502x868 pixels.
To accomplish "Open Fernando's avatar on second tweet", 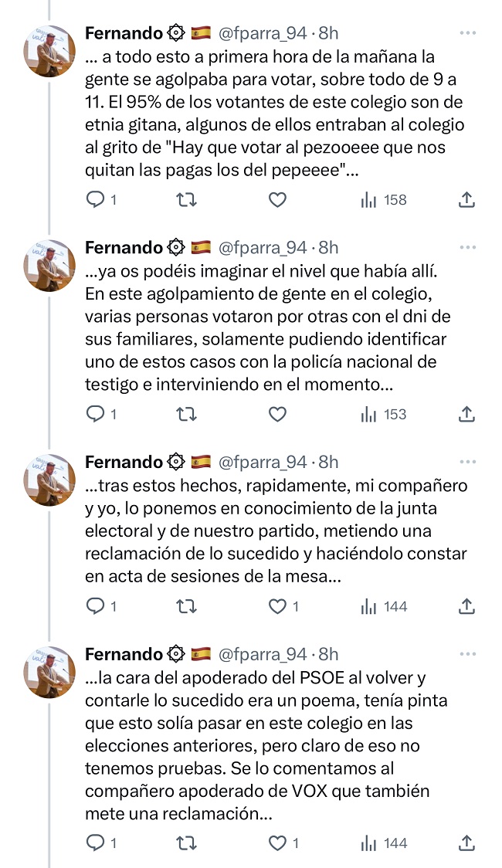I will tap(50, 265).
